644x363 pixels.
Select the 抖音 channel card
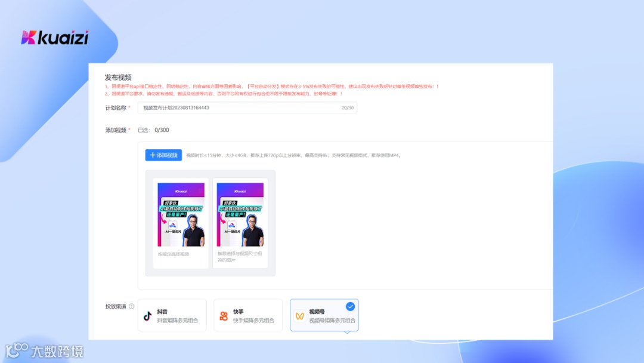tap(172, 315)
